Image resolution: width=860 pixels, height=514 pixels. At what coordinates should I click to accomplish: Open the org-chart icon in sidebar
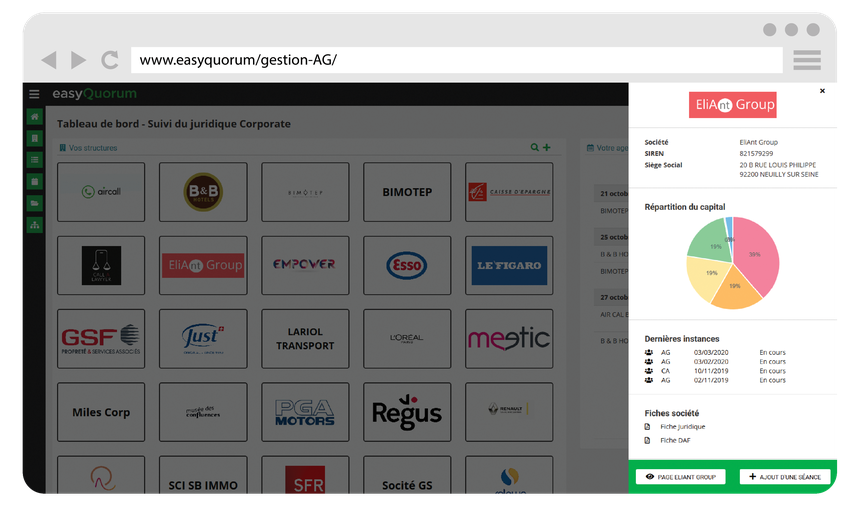[x=35, y=225]
